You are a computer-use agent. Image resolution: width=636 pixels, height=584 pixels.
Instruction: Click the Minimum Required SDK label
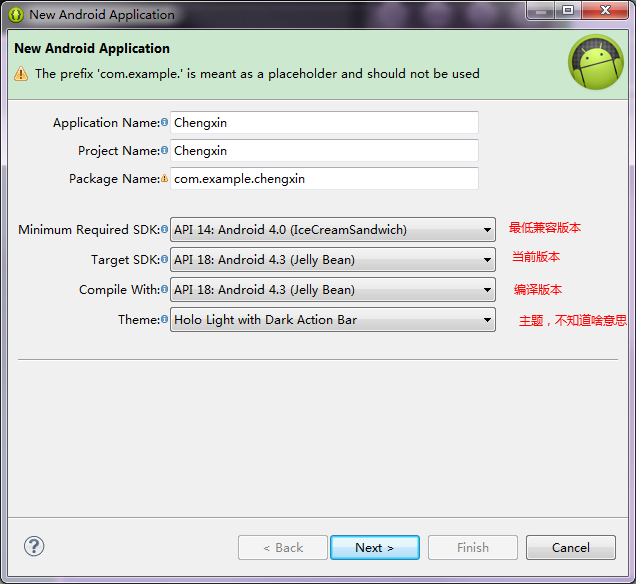pyautogui.click(x=89, y=230)
